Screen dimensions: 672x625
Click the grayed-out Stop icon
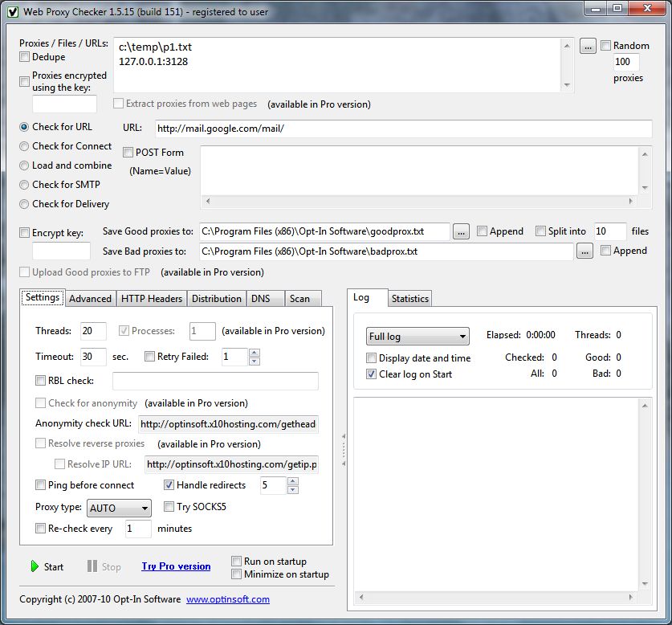(x=92, y=566)
